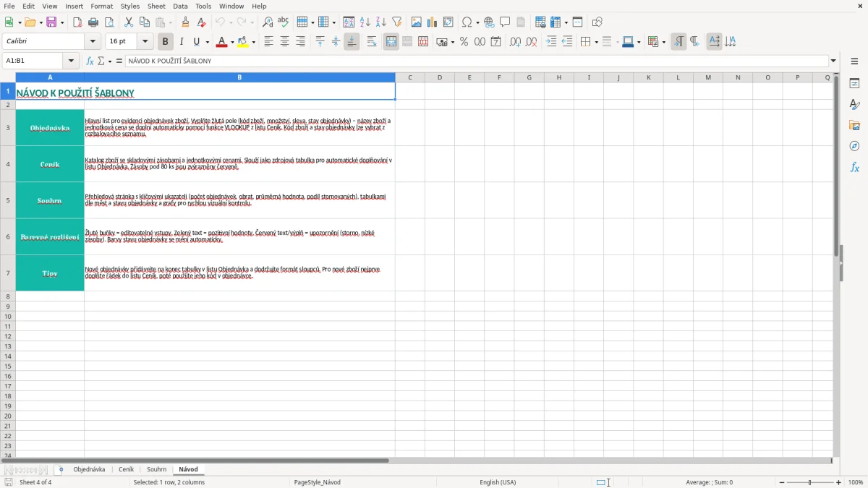
Task: Switch to the Objednávka sheet tab
Action: pyautogui.click(x=89, y=469)
